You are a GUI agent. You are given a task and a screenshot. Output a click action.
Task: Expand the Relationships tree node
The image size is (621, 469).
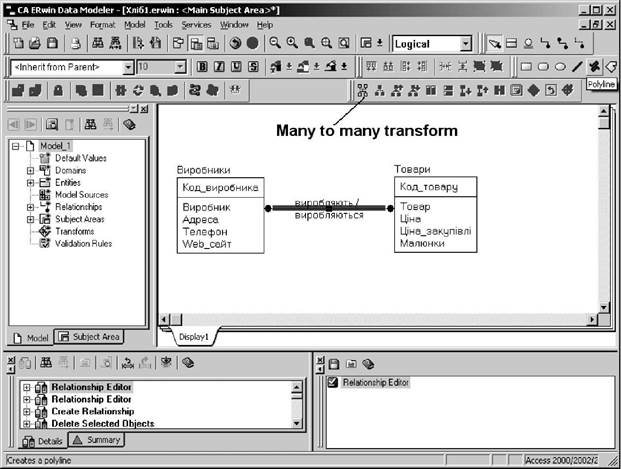click(31, 207)
